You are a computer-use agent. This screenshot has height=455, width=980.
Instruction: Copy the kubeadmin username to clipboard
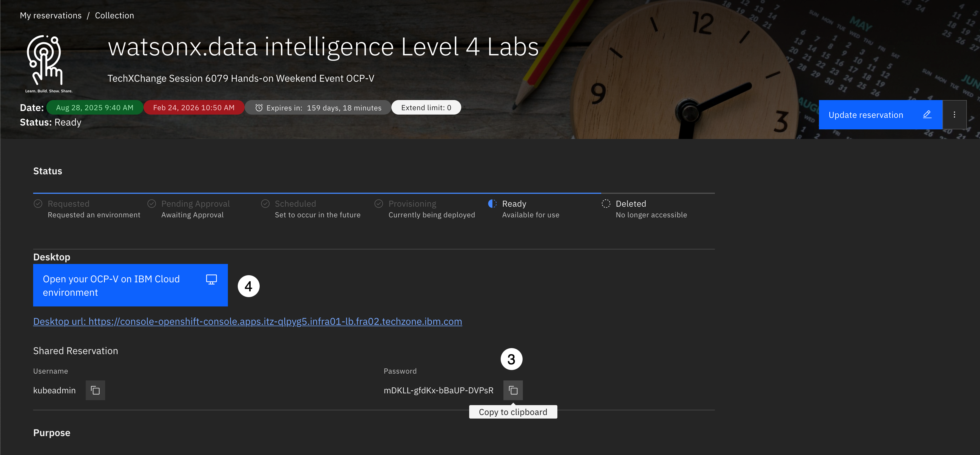[95, 390]
